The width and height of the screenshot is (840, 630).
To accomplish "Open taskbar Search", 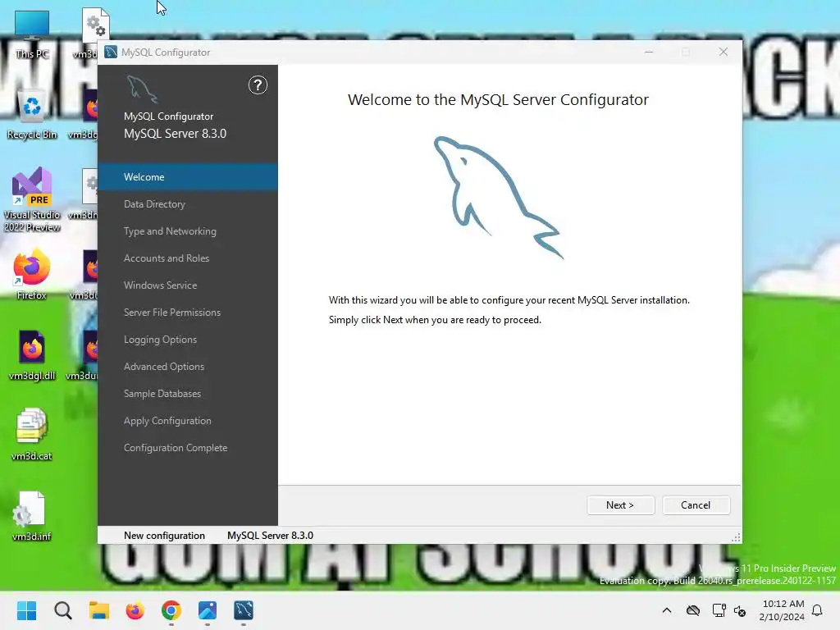I will click(x=62, y=610).
